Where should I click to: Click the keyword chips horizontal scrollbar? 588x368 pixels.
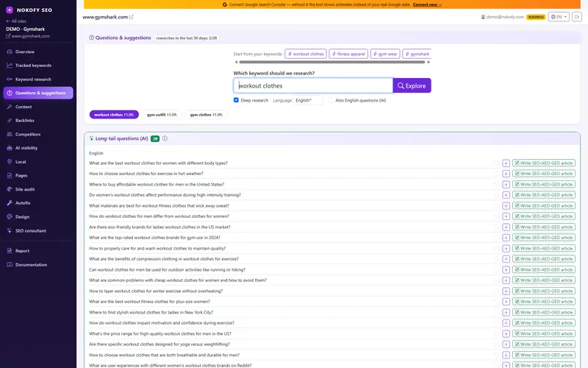332,63
